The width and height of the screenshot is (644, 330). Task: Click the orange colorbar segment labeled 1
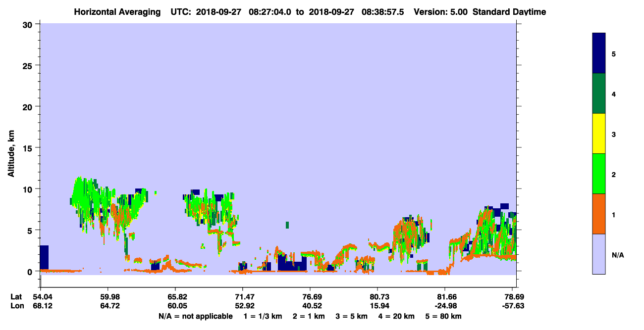[599, 214]
